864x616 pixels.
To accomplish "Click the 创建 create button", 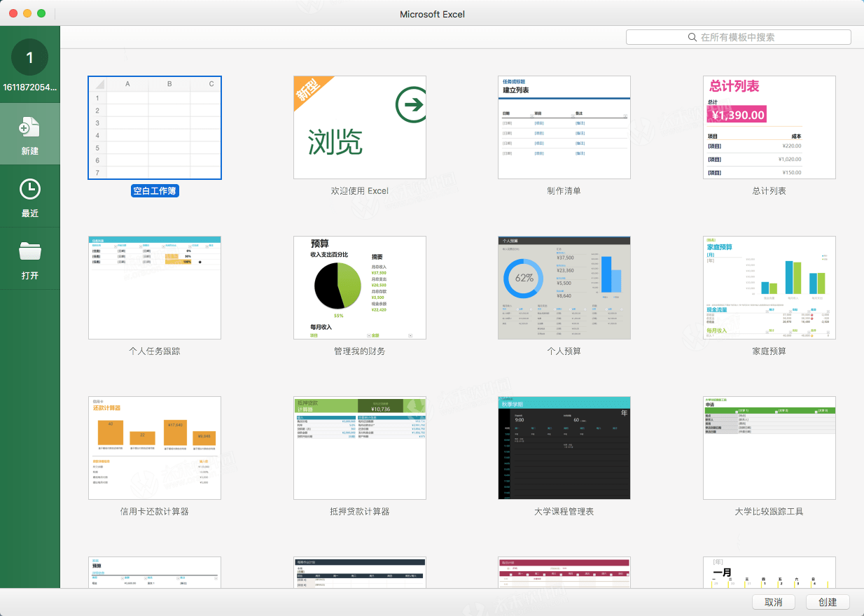I will (828, 602).
